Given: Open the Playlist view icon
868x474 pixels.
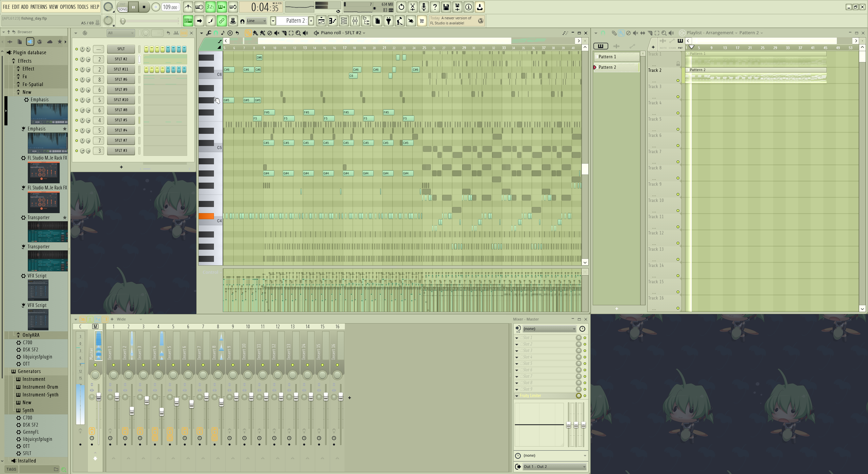Looking at the screenshot, I should pyautogui.click(x=321, y=21).
